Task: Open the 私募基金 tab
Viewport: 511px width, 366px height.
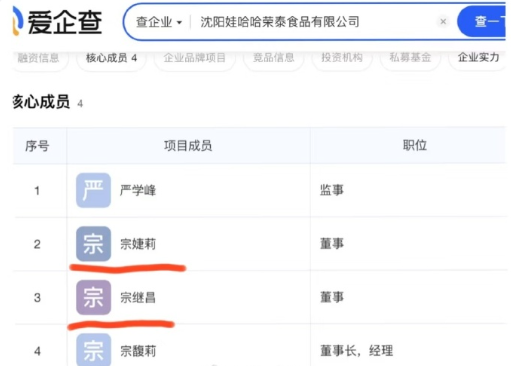Action: (x=410, y=58)
